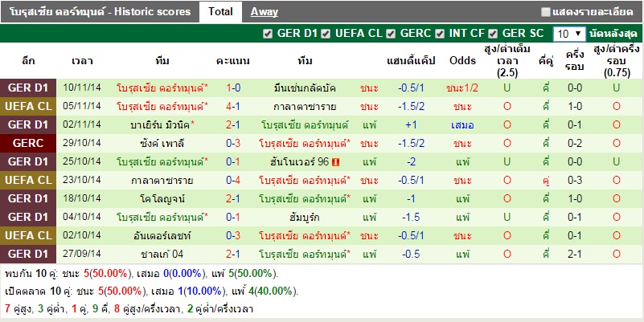Uncheck the INT CF filter
This screenshot has width=644, height=322.
(440, 34)
